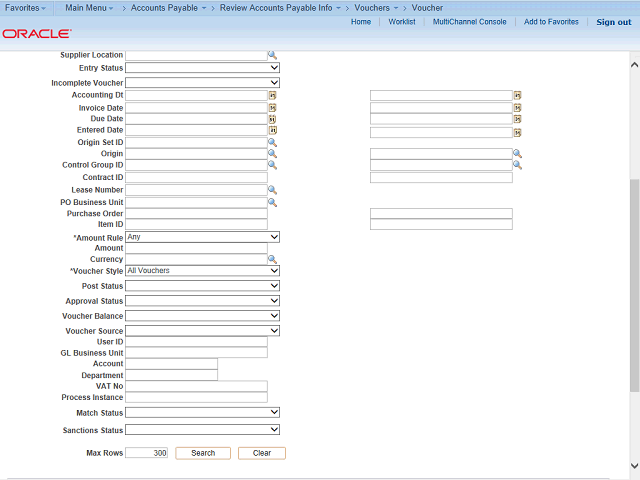The image size is (640, 480).
Task: Focus the VAT No input field
Action: pos(196,386)
